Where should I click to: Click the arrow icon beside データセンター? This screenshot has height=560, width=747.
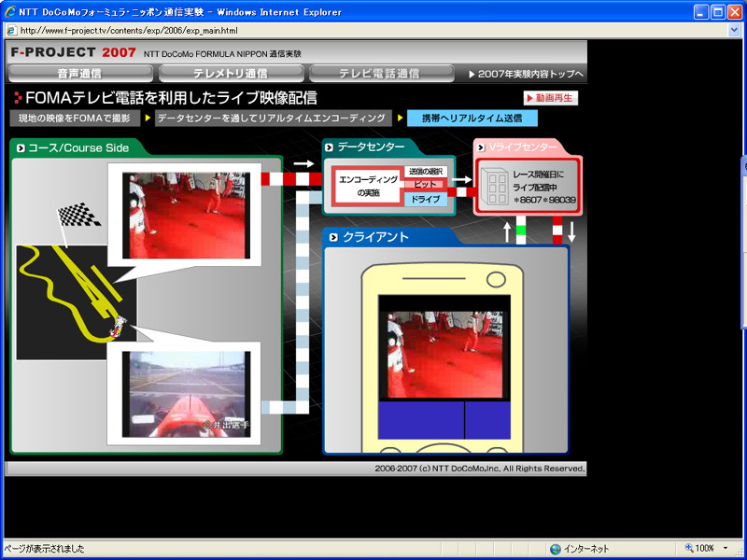[329, 148]
